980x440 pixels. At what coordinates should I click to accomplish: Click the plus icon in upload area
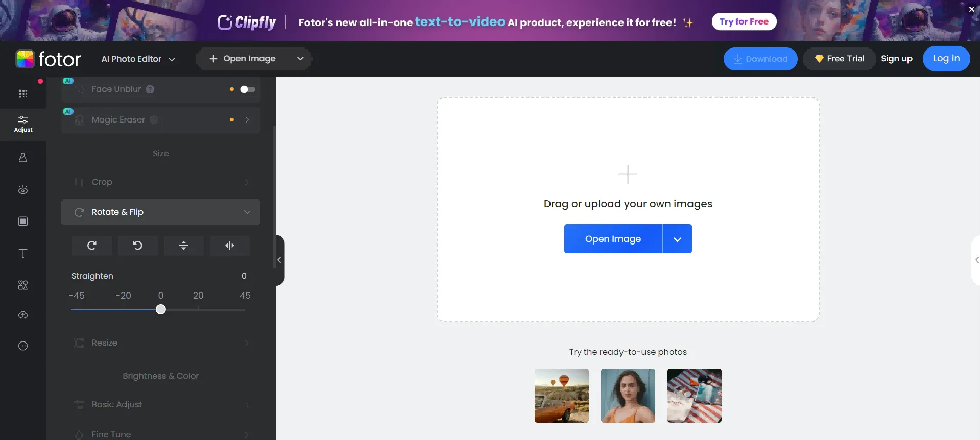628,174
